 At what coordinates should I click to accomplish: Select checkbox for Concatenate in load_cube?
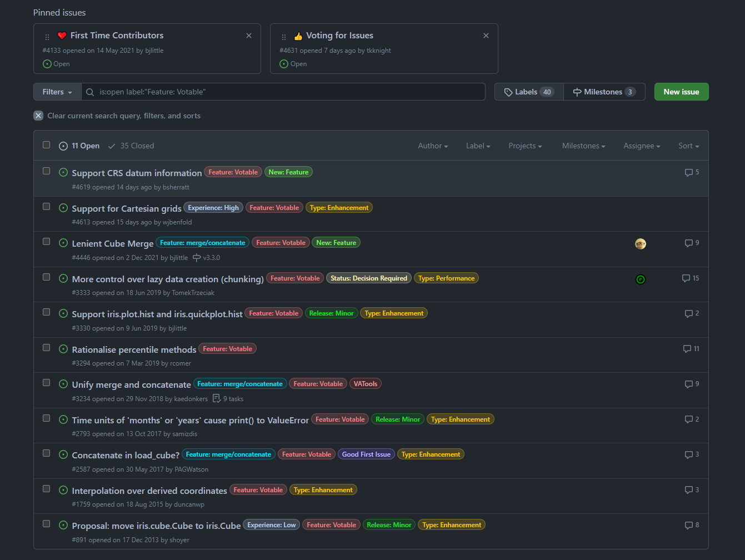[47, 453]
